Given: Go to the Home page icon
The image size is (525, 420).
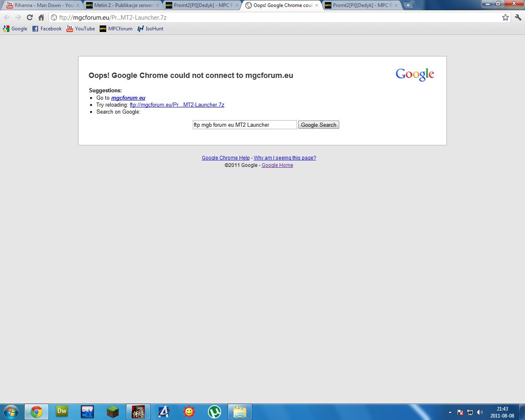Looking at the screenshot, I should [41, 17].
